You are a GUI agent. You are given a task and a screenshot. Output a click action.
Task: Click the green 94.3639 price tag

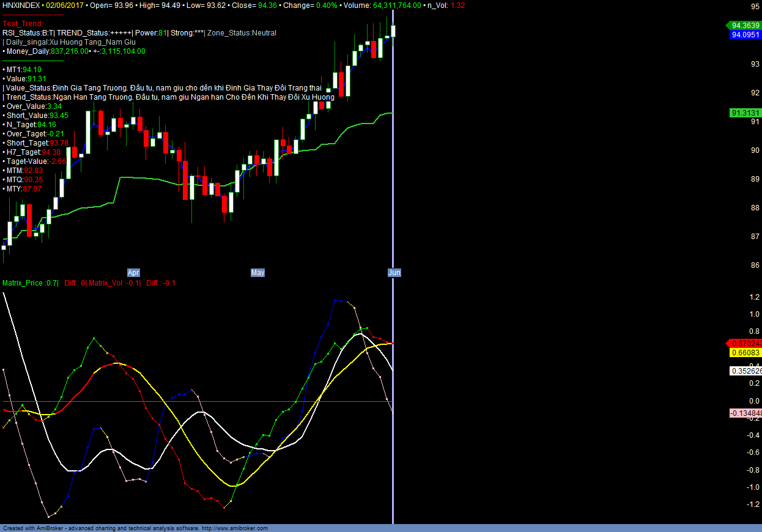pyautogui.click(x=745, y=26)
